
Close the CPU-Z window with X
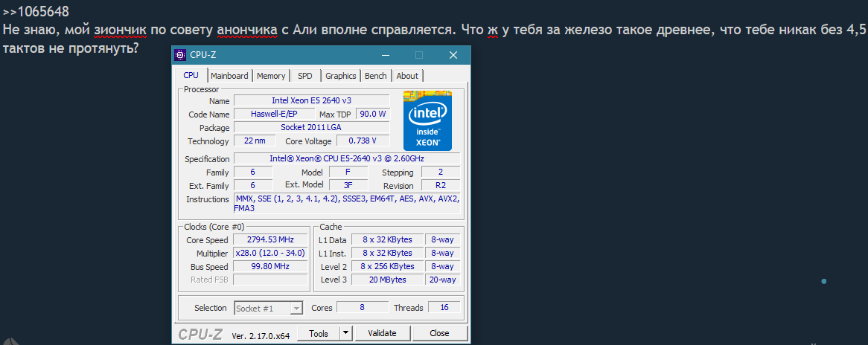453,55
